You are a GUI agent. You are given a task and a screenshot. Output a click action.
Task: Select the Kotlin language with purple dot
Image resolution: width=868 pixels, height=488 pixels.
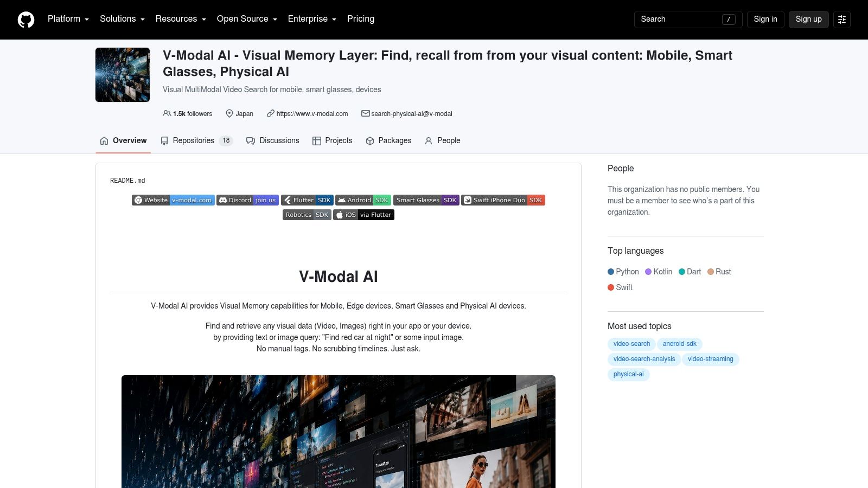click(x=659, y=272)
